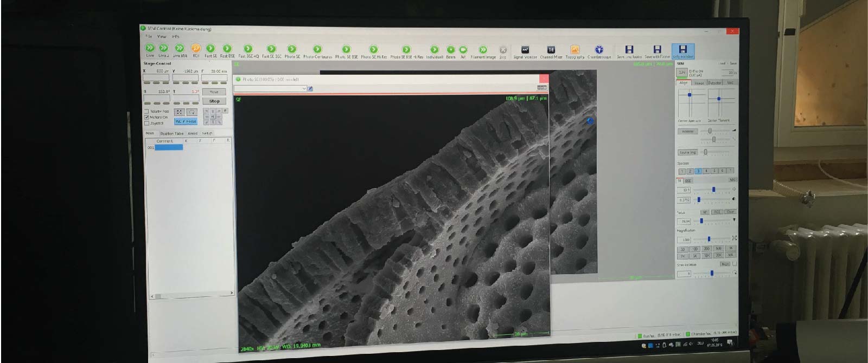Save the image with Footer
The width and height of the screenshot is (868, 363).
point(657,52)
